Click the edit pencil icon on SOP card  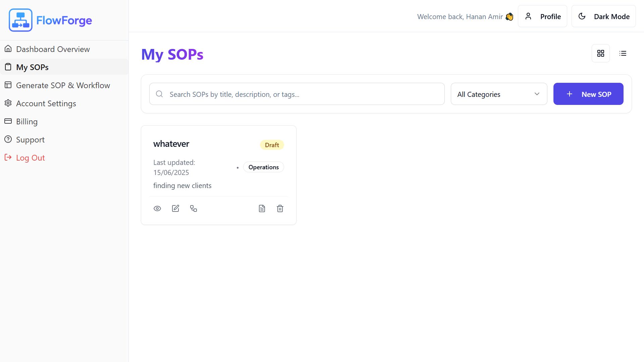pyautogui.click(x=175, y=208)
